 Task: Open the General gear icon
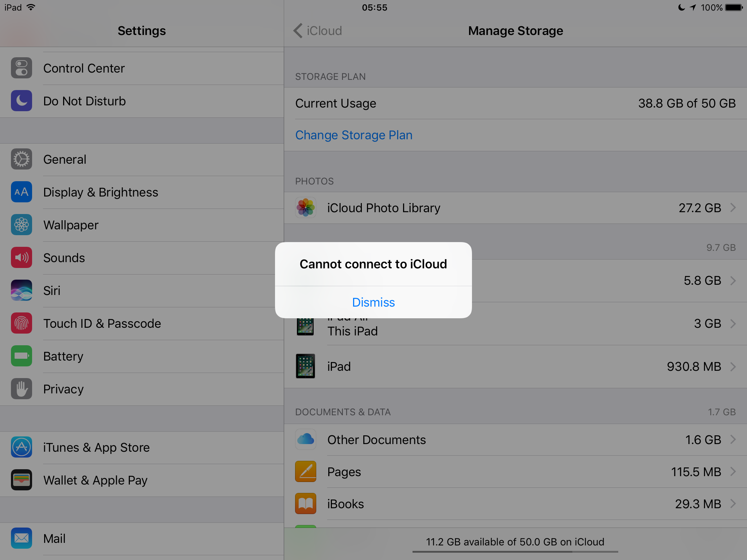pyautogui.click(x=22, y=159)
